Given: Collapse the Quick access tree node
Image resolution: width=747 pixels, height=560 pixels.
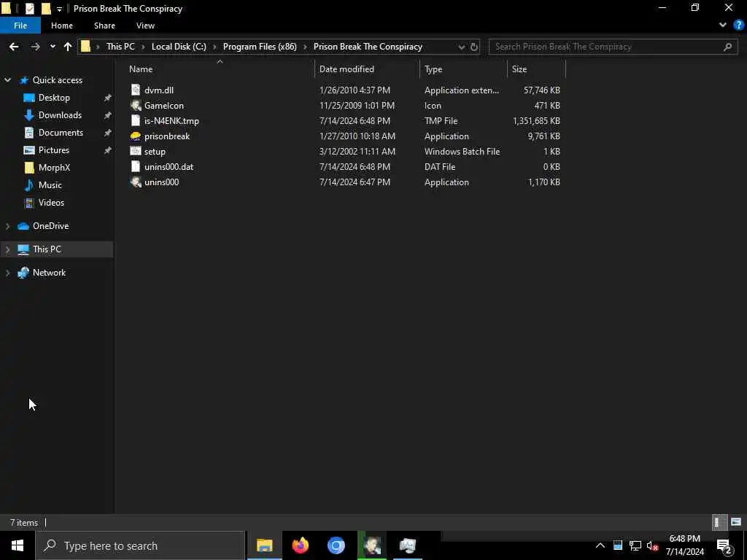Looking at the screenshot, I should (7, 80).
